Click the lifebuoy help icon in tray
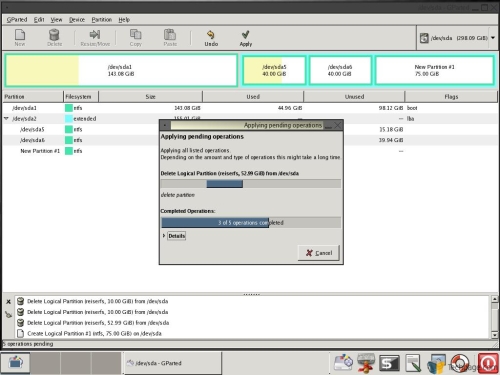 [460, 363]
